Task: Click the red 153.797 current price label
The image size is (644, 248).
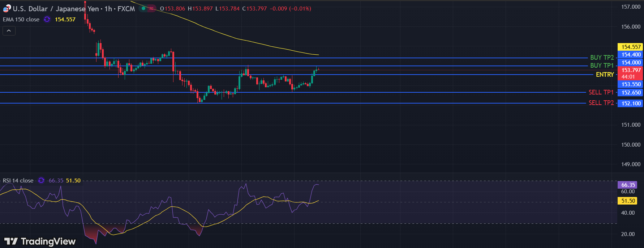Action: 631,70
